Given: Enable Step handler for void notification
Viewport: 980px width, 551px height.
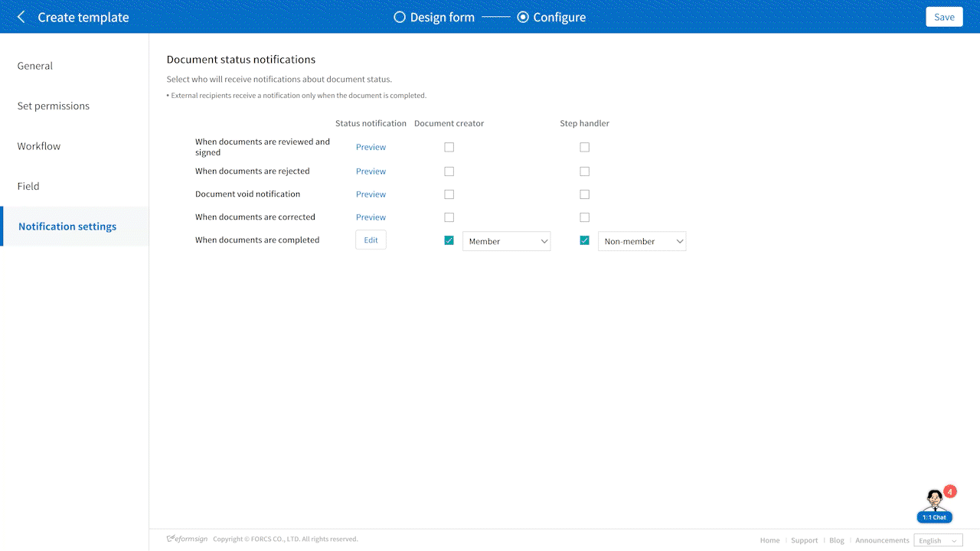Looking at the screenshot, I should pos(585,194).
